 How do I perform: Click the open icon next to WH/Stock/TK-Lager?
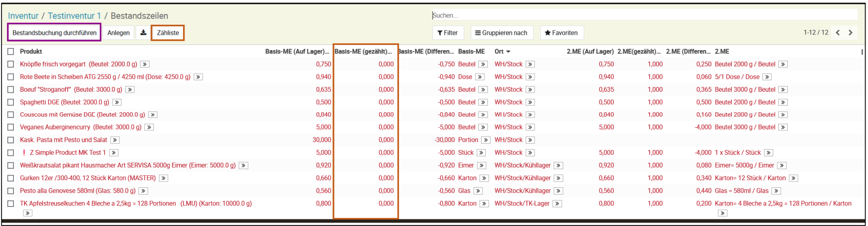(557, 204)
